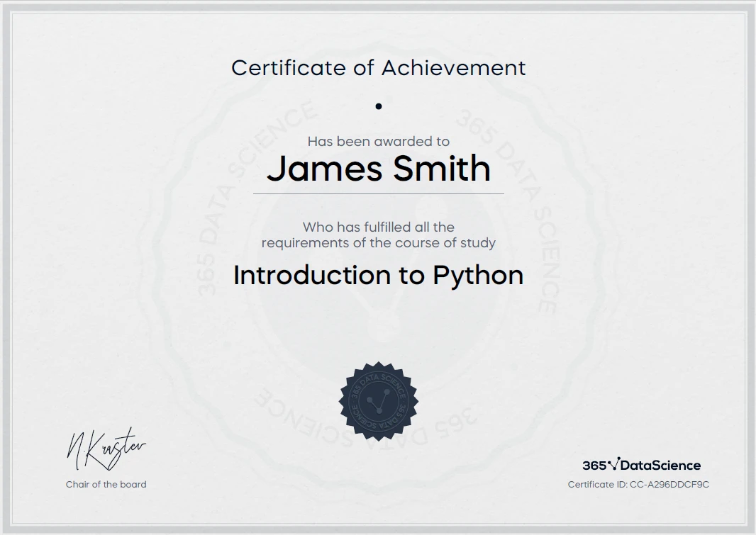This screenshot has width=756, height=535.
Task: Click the small black dot under the title
Action: click(379, 106)
